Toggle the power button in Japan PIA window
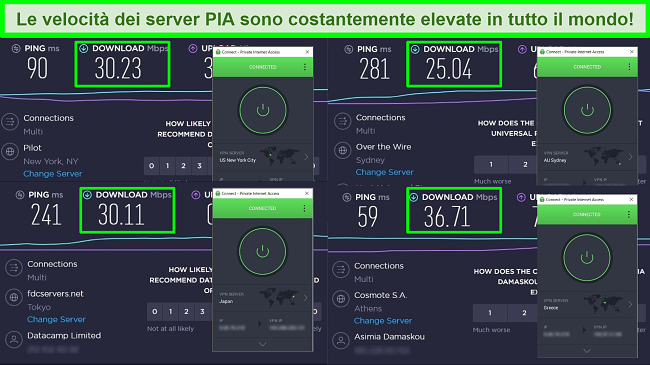Viewport: 650px width, 365px height. point(262,251)
